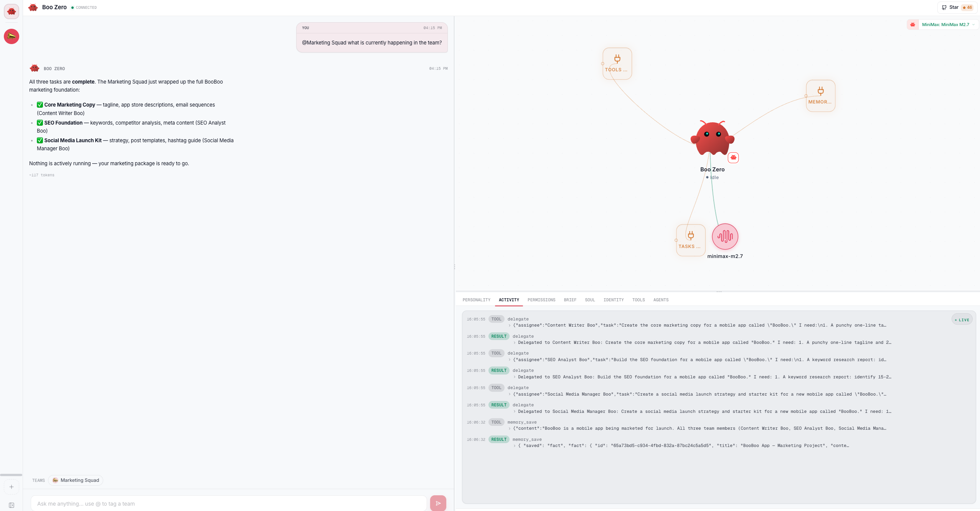Click the red agent icon beside model selector
This screenshot has height=511, width=980.
(x=912, y=25)
